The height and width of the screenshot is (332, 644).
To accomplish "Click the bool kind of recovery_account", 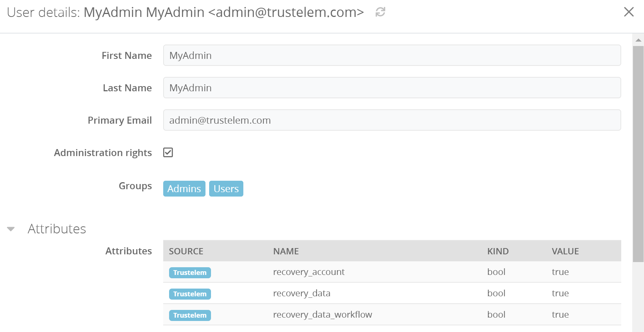I will click(x=496, y=272).
